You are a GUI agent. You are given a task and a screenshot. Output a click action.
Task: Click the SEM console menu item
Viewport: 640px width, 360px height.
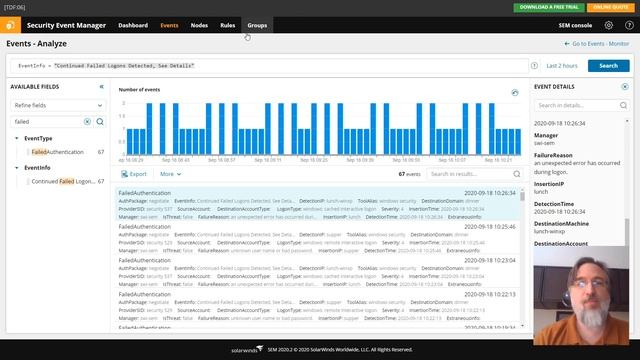(575, 25)
